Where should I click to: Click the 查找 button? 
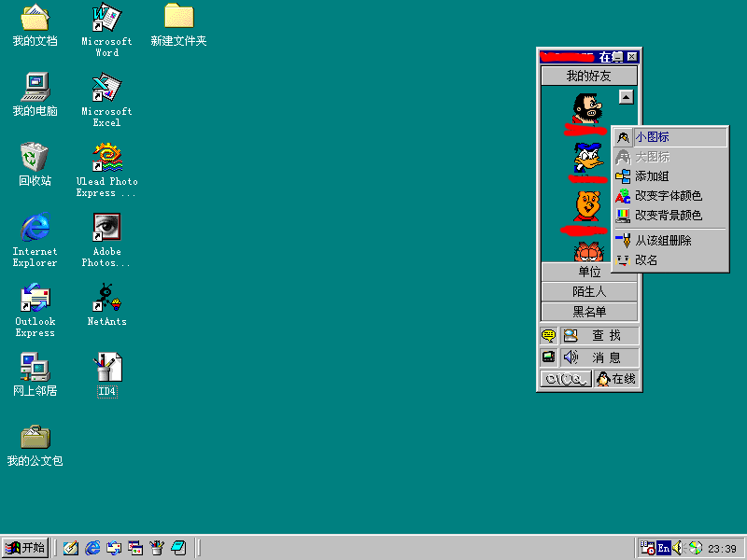599,336
